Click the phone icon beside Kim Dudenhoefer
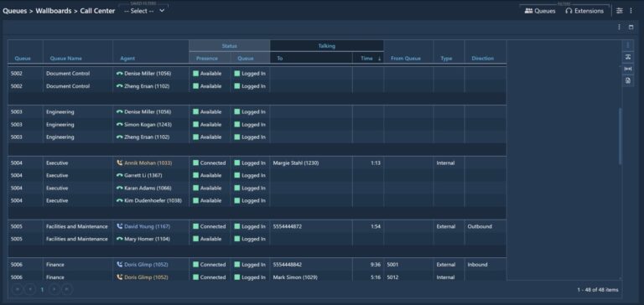644x305 pixels. click(120, 201)
